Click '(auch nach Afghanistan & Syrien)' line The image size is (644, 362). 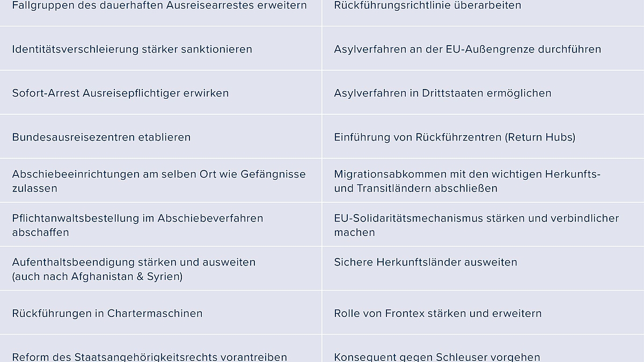[97, 277]
